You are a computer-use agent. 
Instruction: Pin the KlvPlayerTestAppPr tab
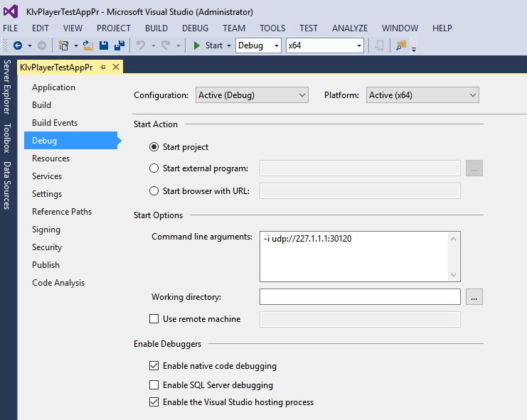point(102,67)
